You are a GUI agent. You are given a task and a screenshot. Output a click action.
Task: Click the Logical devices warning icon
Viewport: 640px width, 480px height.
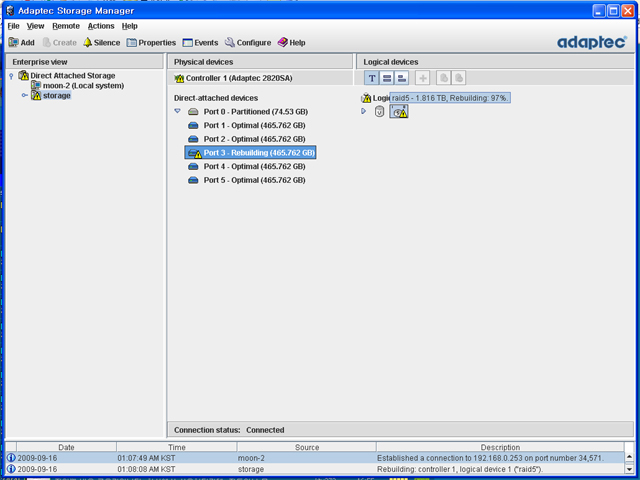coord(366,98)
